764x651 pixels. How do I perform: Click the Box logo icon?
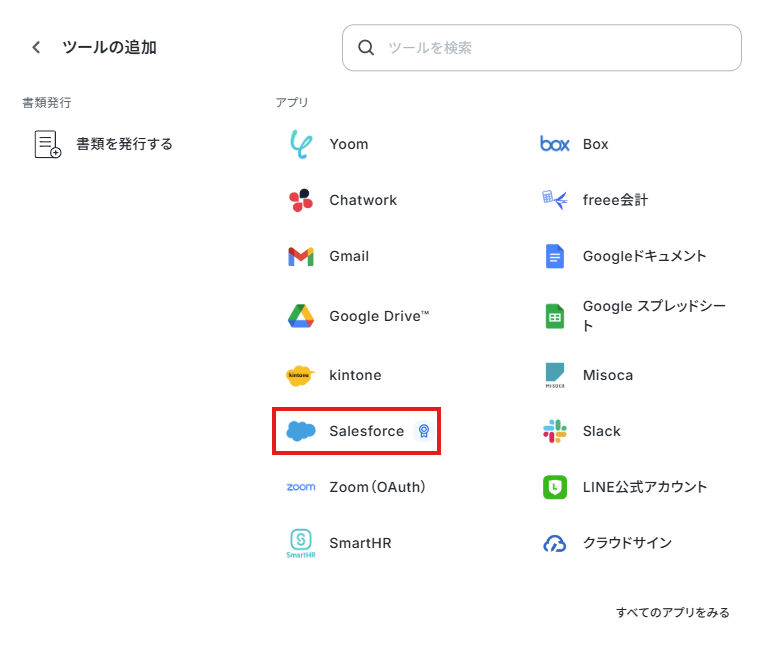pos(554,144)
